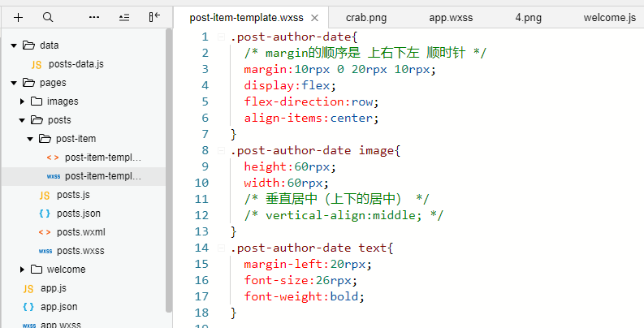Click the collapse-all folders icon

point(124,17)
